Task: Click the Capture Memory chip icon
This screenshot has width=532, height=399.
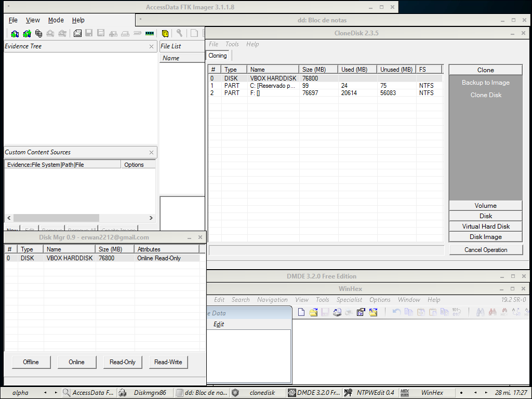Action: [150, 34]
